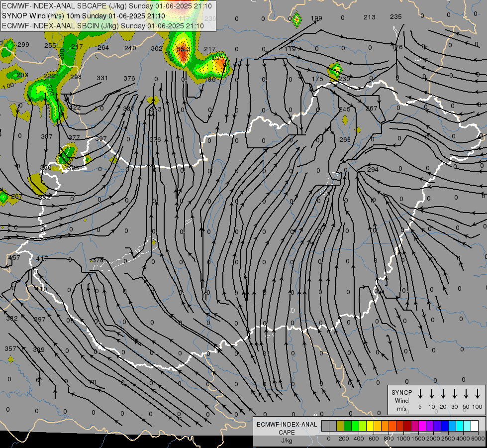The height and width of the screenshot is (448, 487).
Task: Click the map value 213
Action: pos(370,17)
